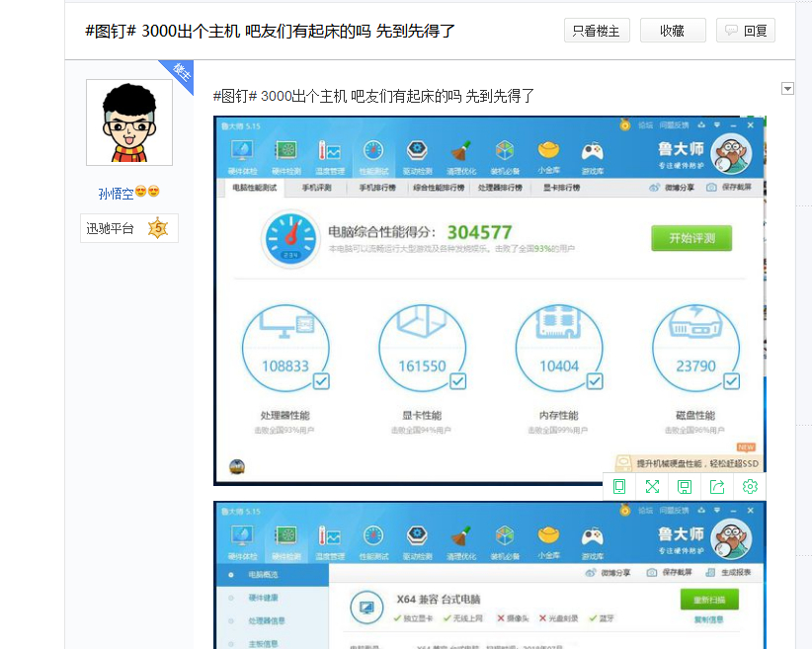812x649 pixels.
Task: Click the share icon on image toolbar
Action: tap(717, 486)
